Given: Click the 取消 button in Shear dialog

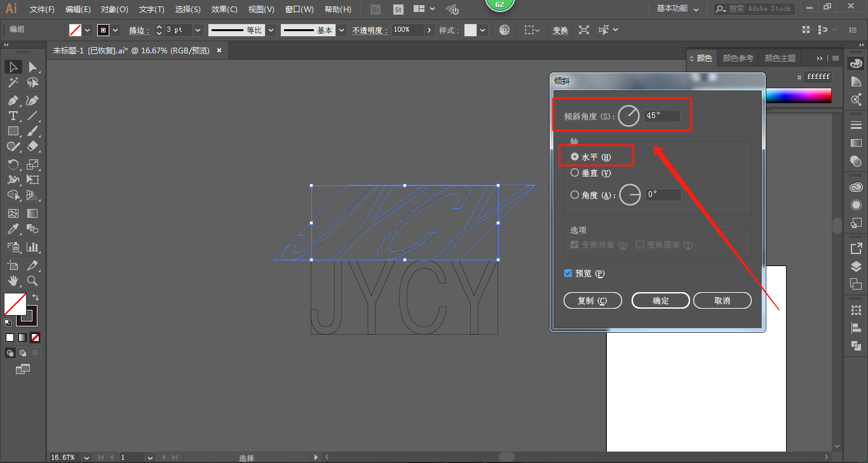Looking at the screenshot, I should pyautogui.click(x=722, y=300).
